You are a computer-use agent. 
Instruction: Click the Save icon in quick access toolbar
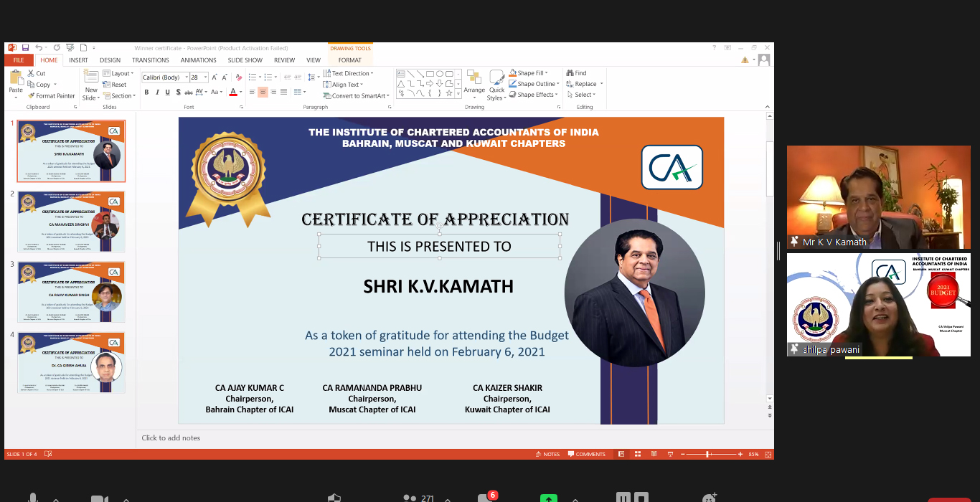point(25,48)
